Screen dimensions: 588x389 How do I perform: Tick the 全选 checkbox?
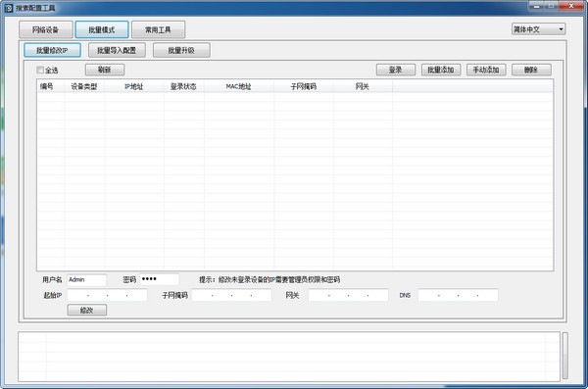[40, 70]
